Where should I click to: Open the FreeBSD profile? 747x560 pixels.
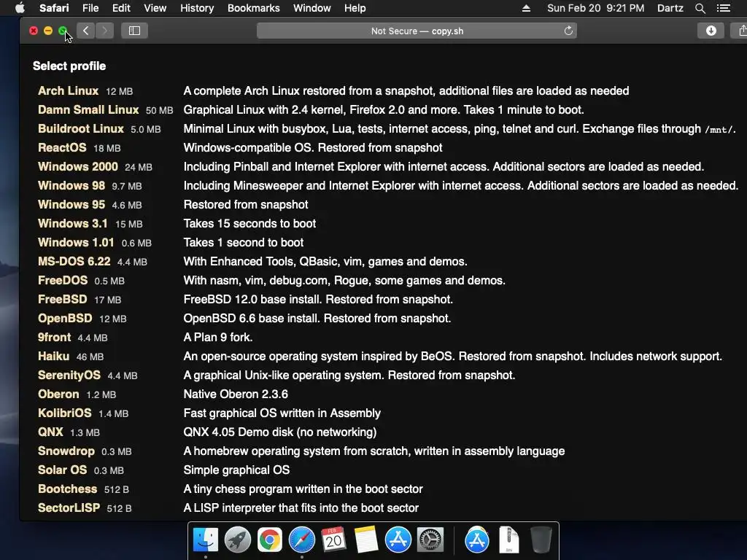(63, 299)
